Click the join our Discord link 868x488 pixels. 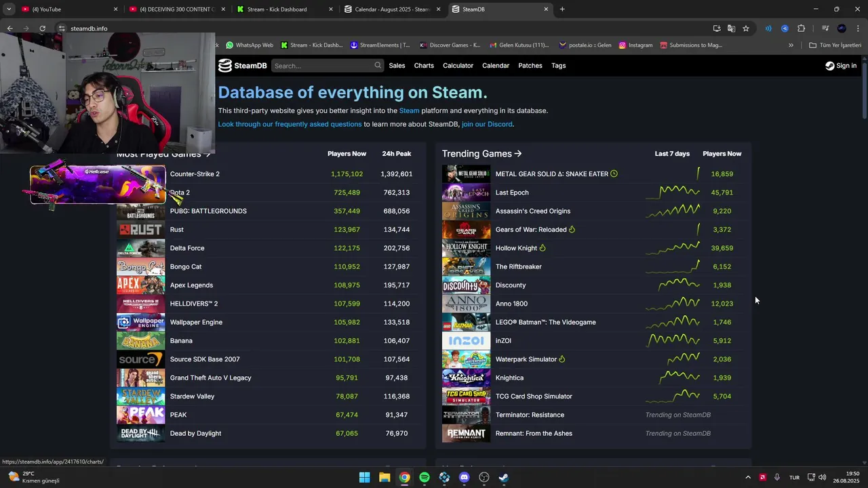point(487,124)
